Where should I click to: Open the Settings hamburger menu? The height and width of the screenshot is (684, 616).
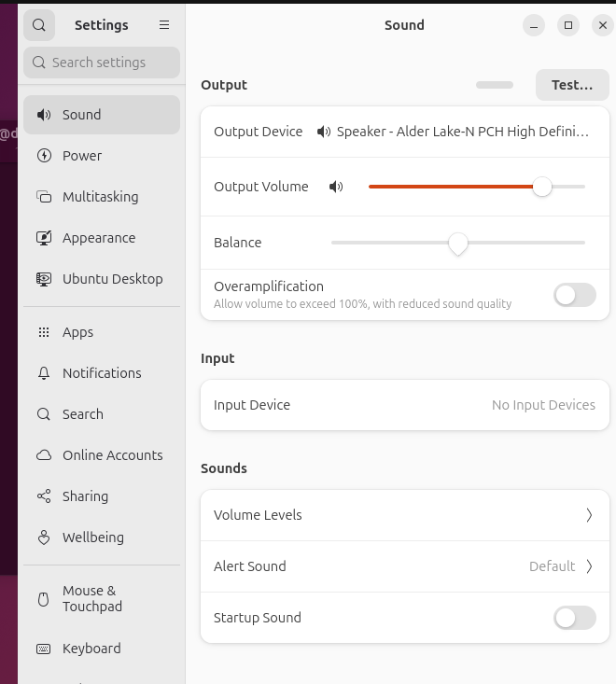coord(164,25)
